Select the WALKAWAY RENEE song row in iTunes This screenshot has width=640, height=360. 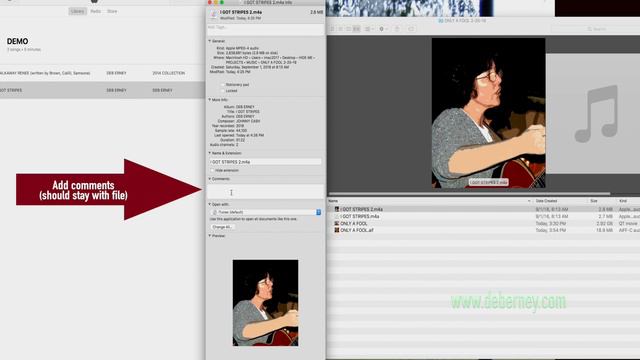point(102,73)
